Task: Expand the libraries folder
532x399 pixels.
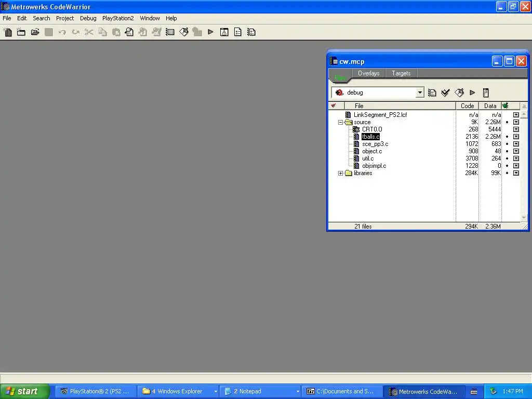Action: point(340,173)
